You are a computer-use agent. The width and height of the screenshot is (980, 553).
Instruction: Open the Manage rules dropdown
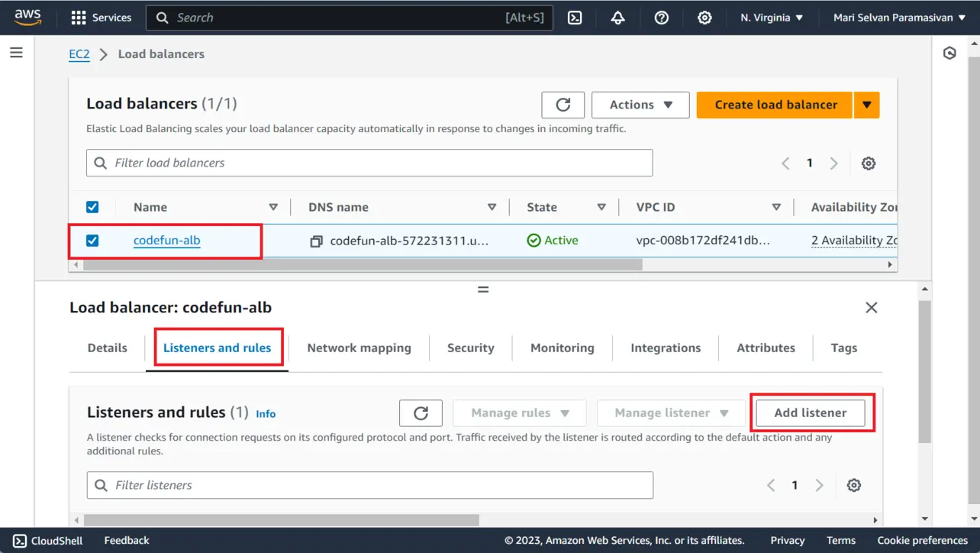click(520, 413)
